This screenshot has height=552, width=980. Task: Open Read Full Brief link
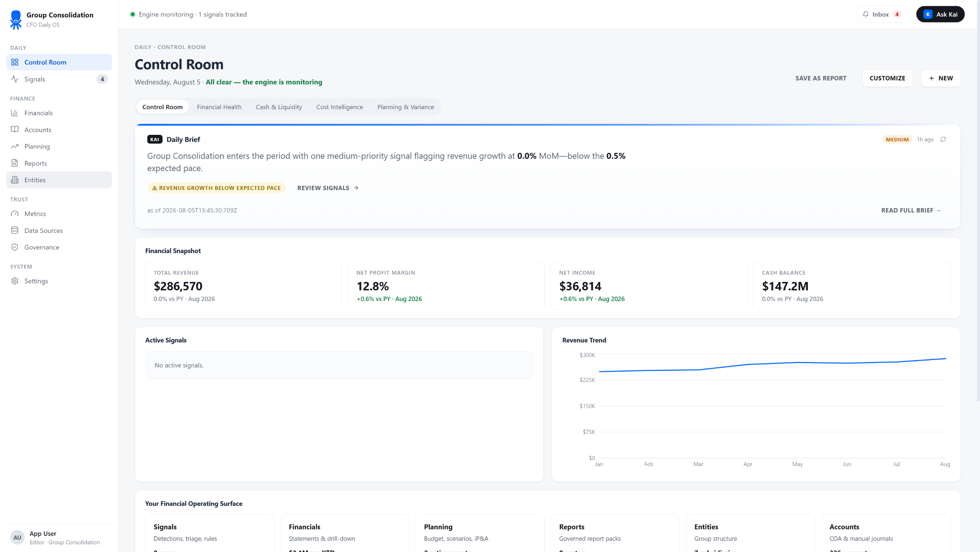(911, 210)
